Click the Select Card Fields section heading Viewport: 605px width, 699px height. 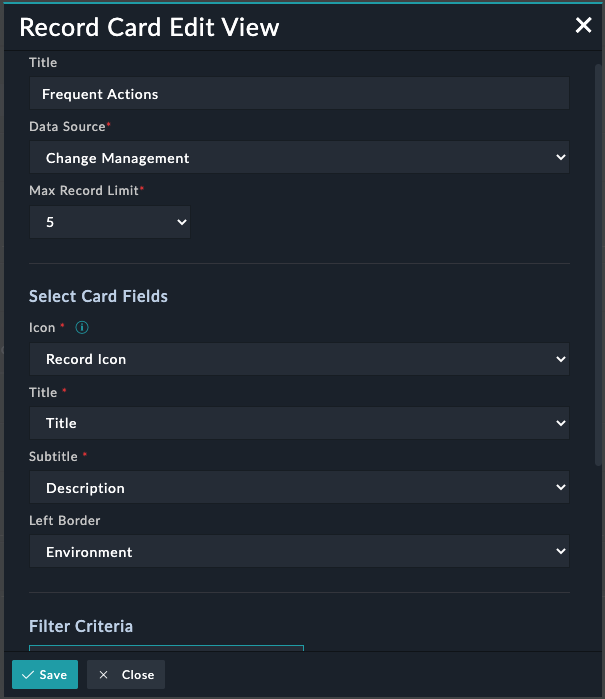tap(98, 296)
